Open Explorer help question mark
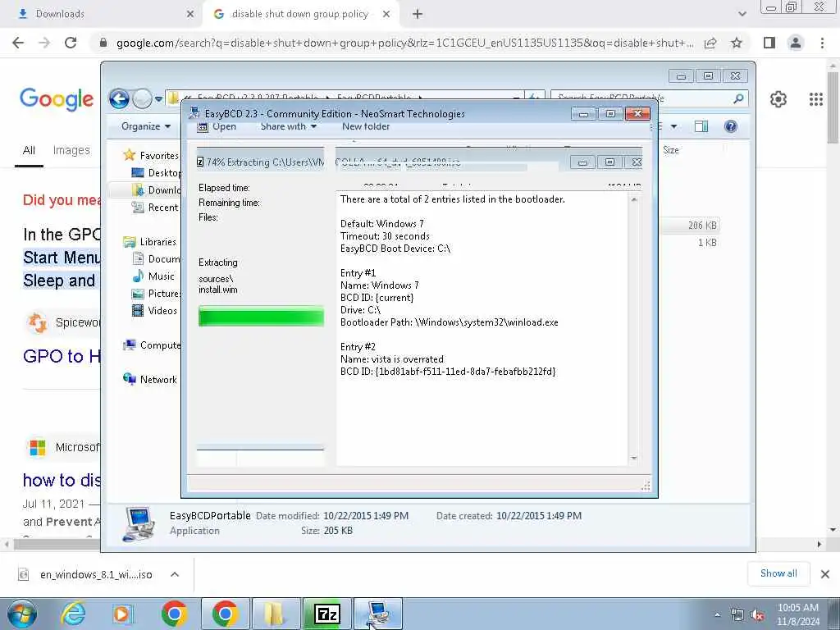Screen dimensions: 840x630 click(730, 126)
